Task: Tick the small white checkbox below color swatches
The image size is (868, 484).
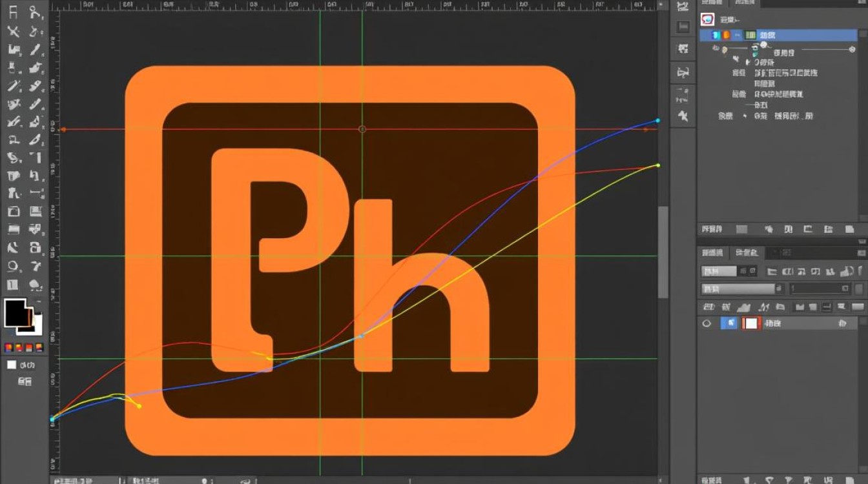Action: tap(11, 365)
